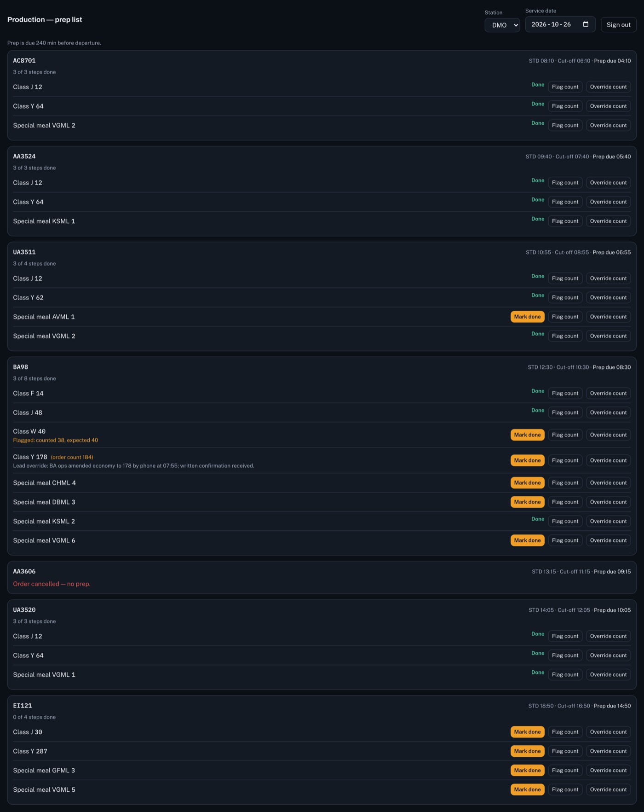Click the "(order count 184)" label
The image size is (644, 812).
[72, 458]
